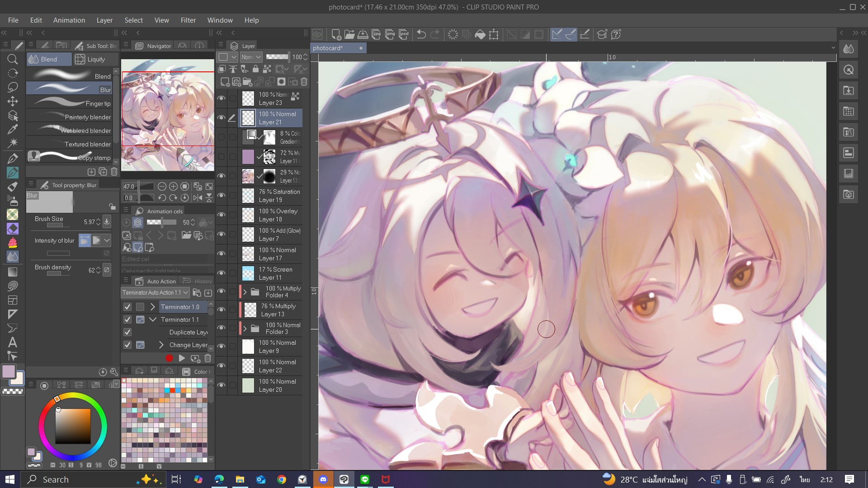Image resolution: width=868 pixels, height=488 pixels.
Task: Click Zoom out icon in Navigator
Action: click(162, 187)
